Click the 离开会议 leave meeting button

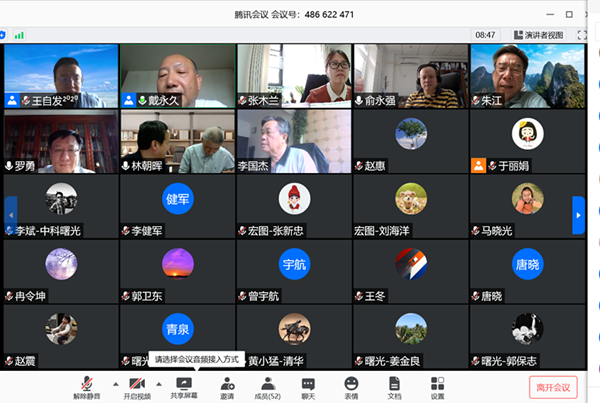[x=553, y=387]
